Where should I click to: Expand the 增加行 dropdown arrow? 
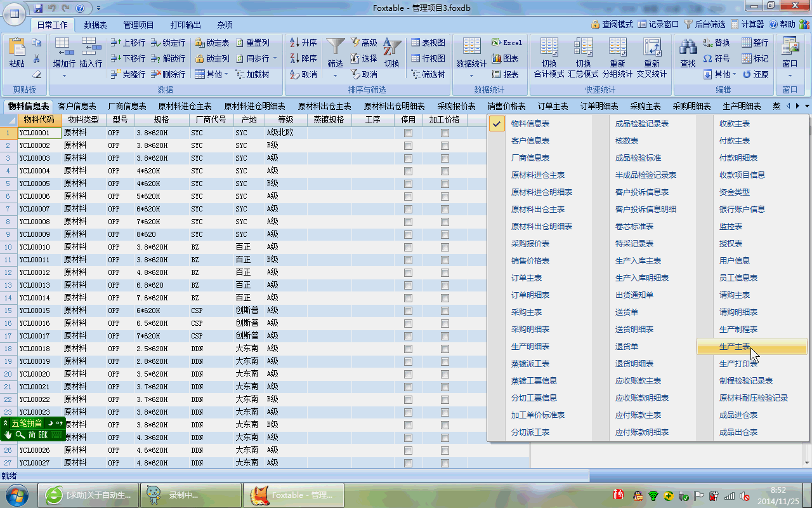pos(64,76)
